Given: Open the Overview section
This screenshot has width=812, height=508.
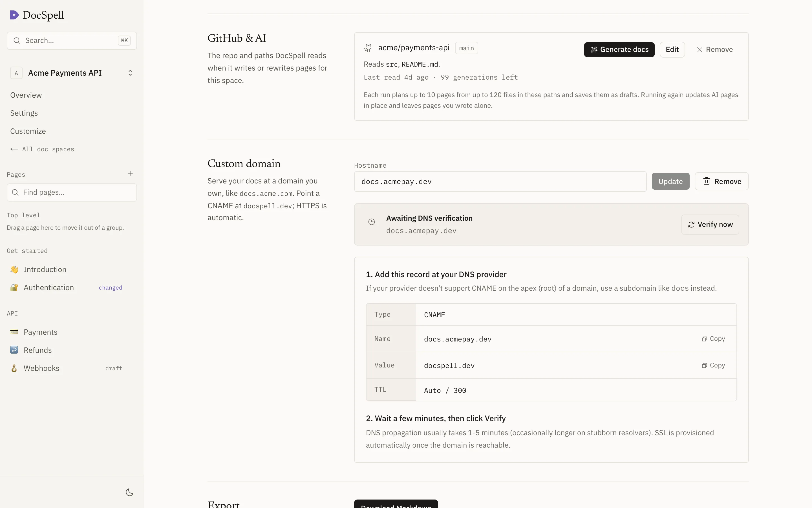Looking at the screenshot, I should (x=26, y=95).
